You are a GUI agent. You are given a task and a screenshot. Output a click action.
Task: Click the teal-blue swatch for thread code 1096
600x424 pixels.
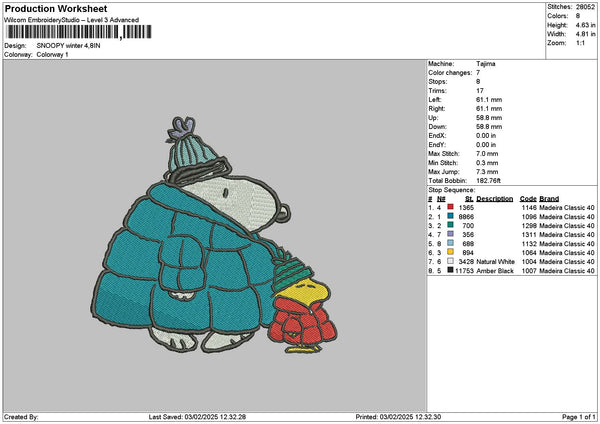coord(450,216)
